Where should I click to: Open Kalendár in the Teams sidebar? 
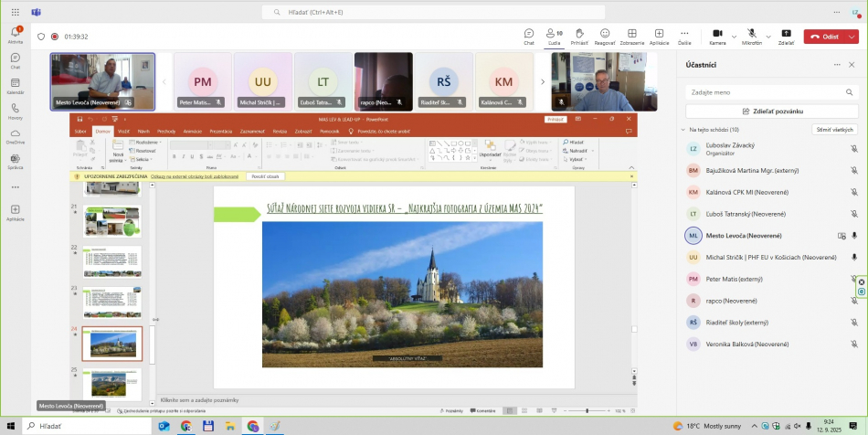coord(16,85)
